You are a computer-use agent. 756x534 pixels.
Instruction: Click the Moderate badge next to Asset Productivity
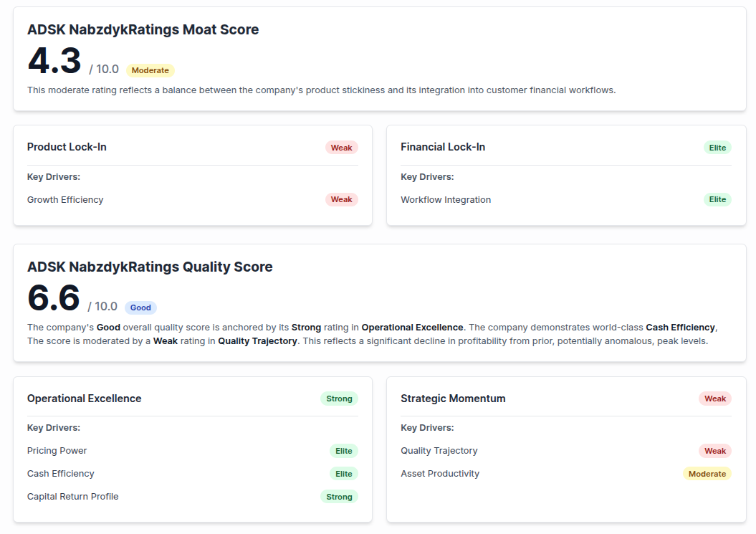[x=707, y=474]
